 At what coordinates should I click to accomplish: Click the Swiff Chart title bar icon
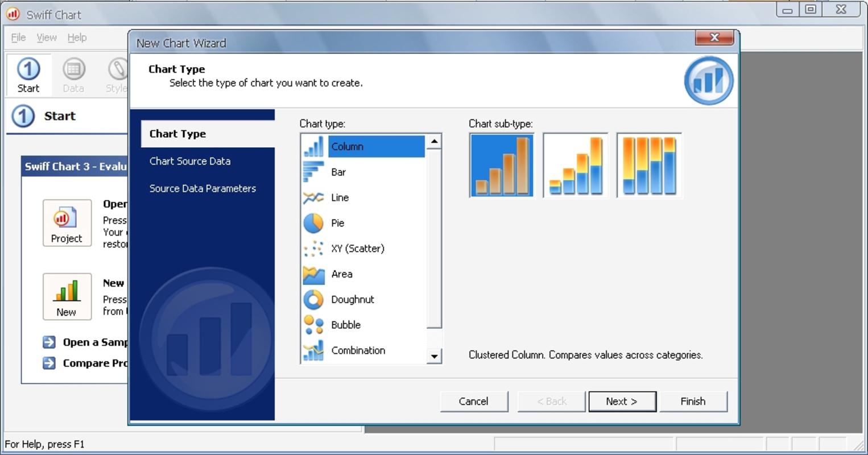click(13, 14)
